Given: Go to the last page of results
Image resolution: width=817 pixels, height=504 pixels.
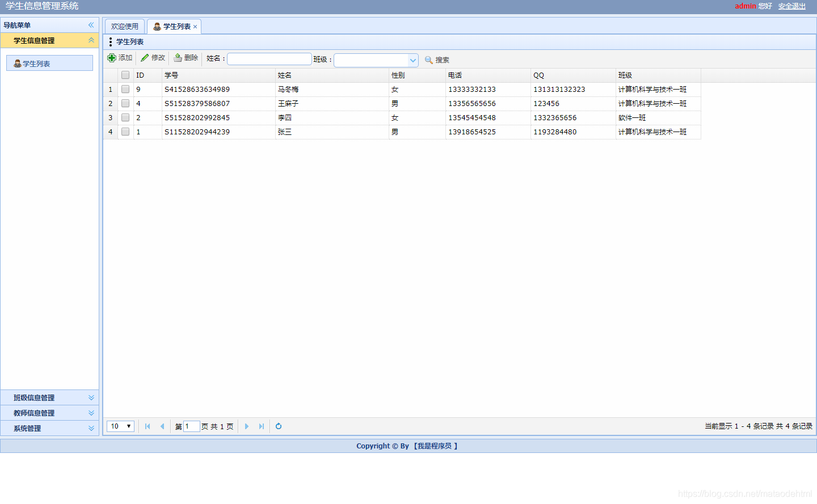Looking at the screenshot, I should [x=262, y=426].
